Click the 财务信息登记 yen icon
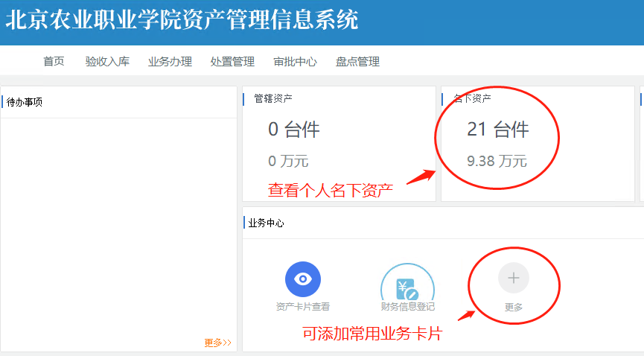 coord(407,283)
